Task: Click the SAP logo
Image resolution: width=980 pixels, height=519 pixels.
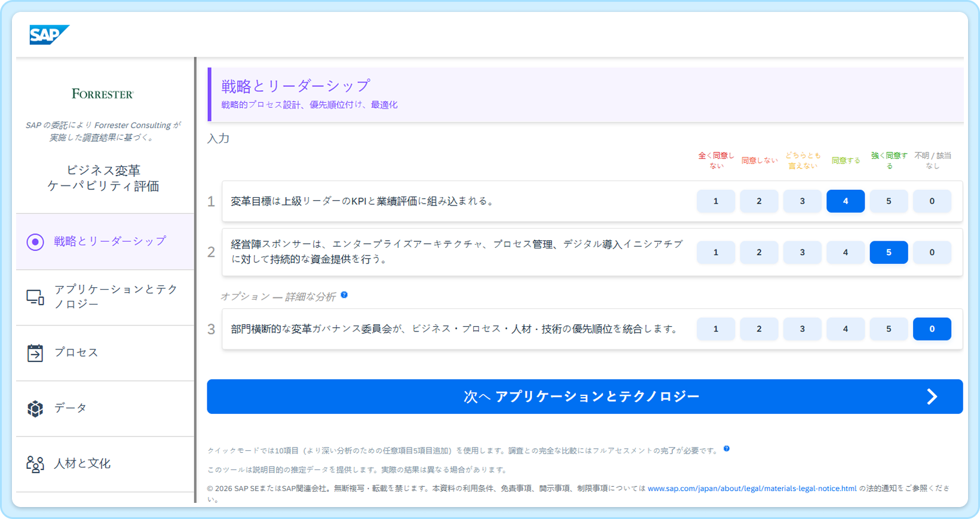Action: point(49,35)
